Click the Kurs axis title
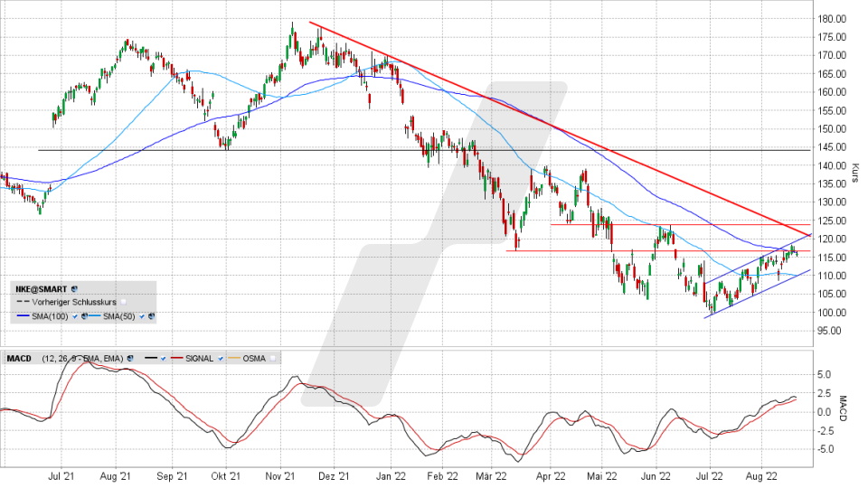Viewport: 868px width, 488px height. point(854,173)
